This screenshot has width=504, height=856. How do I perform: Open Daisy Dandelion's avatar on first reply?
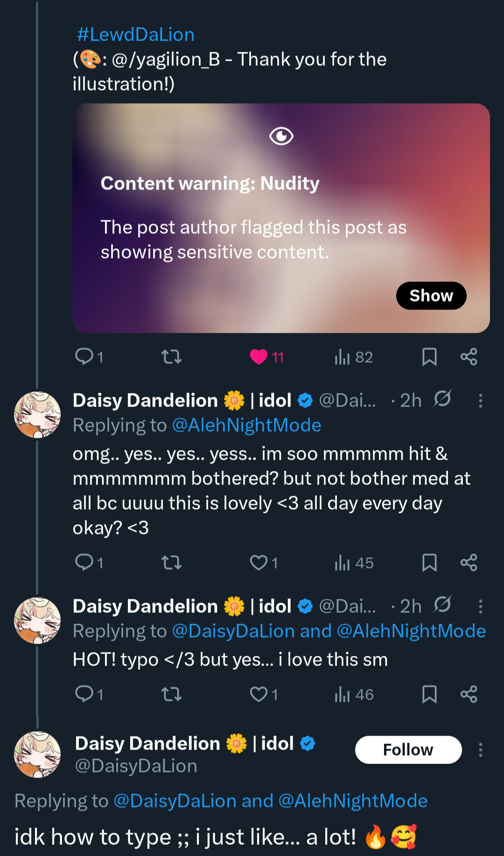pyautogui.click(x=37, y=414)
